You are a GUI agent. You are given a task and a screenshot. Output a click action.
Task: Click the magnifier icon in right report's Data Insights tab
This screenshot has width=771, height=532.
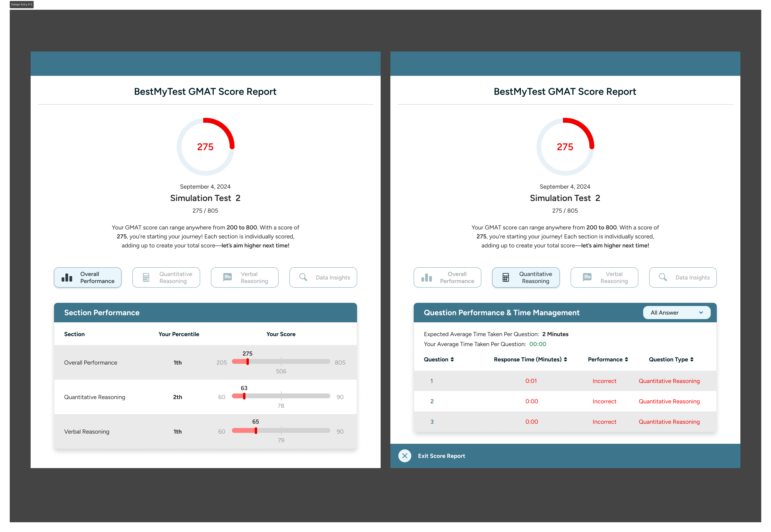tap(663, 277)
